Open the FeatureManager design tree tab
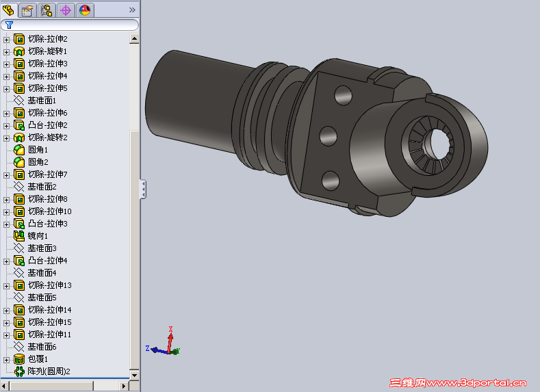540x392 pixels. click(x=8, y=10)
